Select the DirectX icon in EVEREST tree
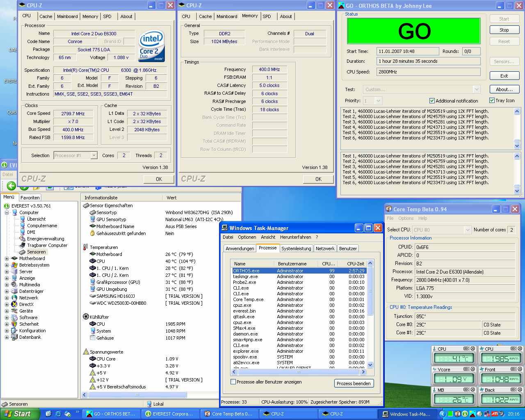Screen dimensions: 525x420 (15, 304)
